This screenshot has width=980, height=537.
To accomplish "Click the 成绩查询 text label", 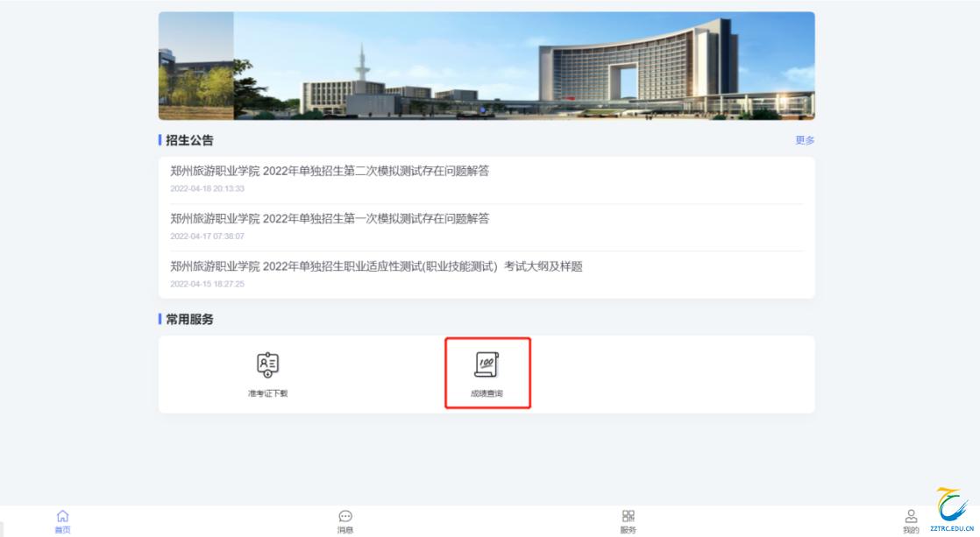I will (x=486, y=393).
